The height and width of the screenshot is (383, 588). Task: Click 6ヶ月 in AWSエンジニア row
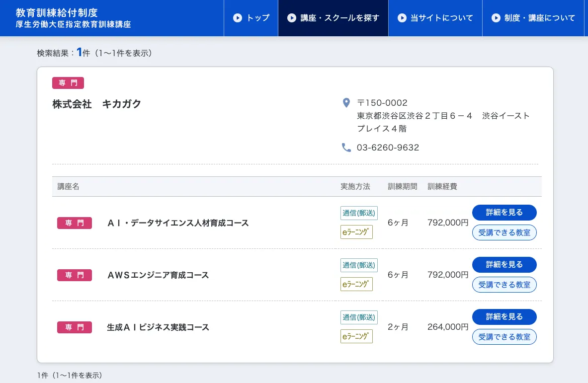[398, 275]
